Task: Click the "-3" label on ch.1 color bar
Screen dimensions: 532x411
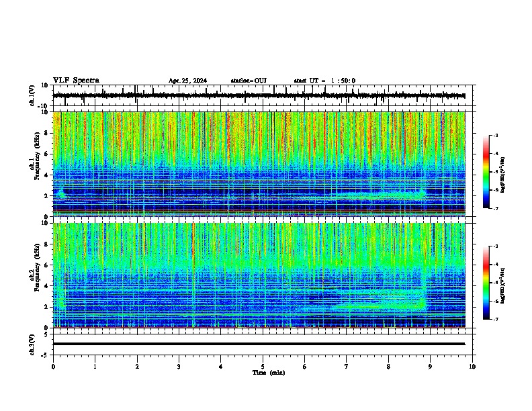Action: click(496, 136)
